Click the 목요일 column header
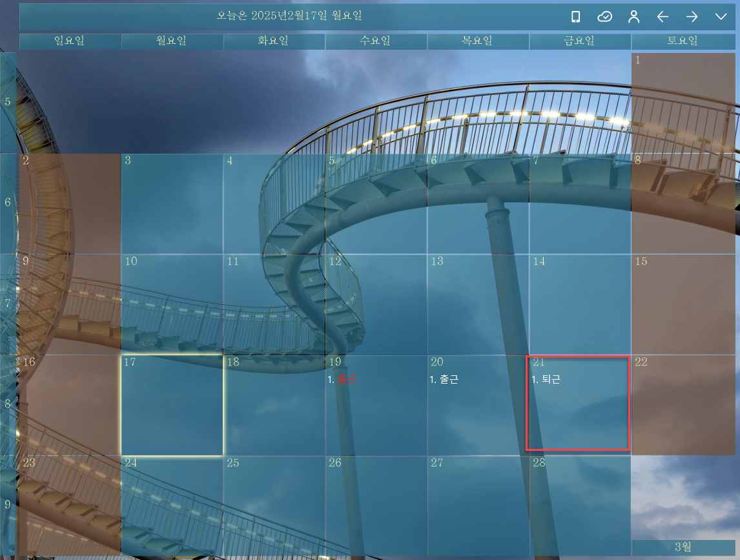 tap(478, 41)
